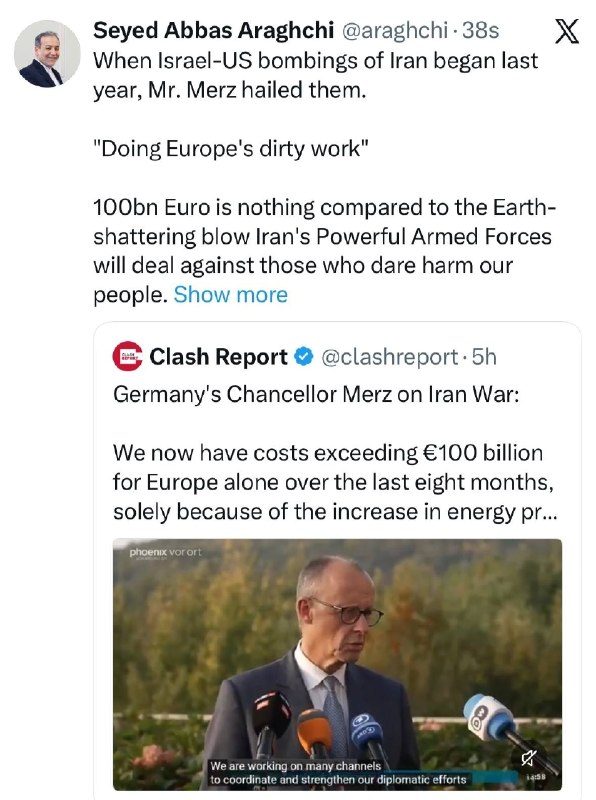Click the phoenix vor ort watermark
This screenshot has width=596, height=800.
coord(165,553)
